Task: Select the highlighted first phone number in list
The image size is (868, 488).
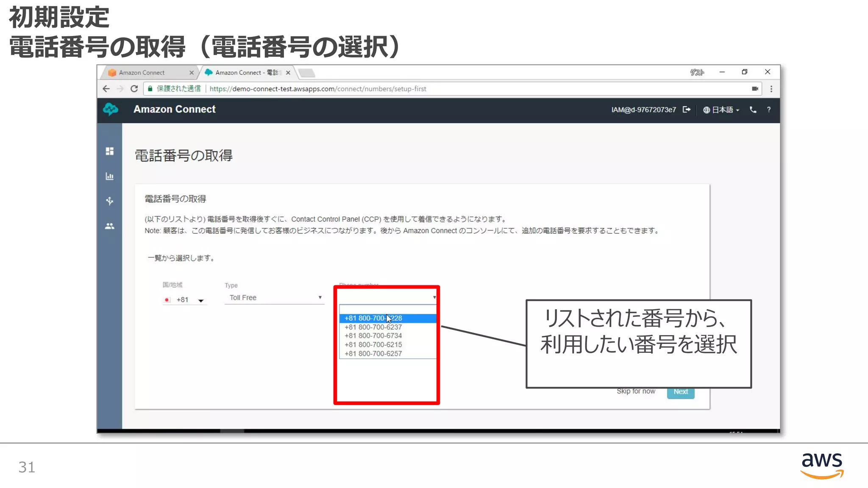Action: [387, 318]
